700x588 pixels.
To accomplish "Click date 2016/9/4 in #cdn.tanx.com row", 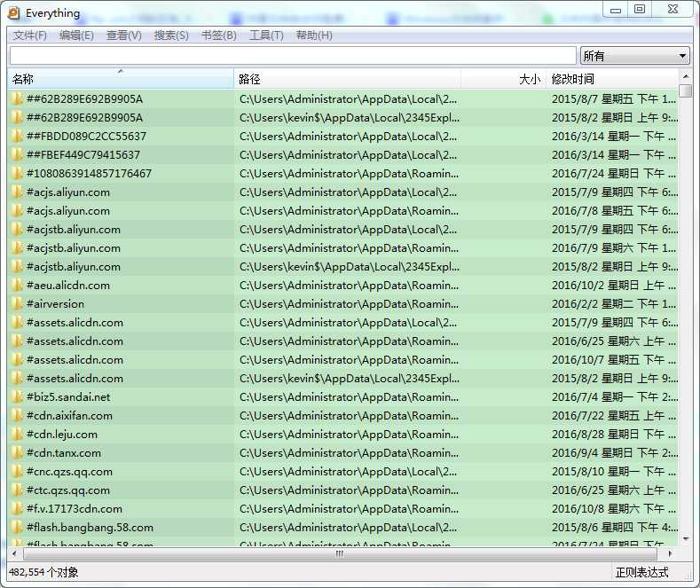I will 575,453.
